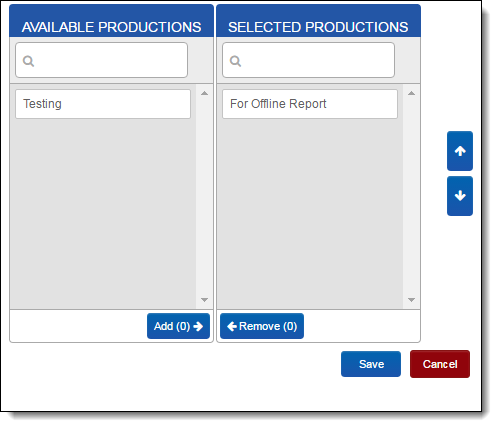The image size is (497, 427).
Task: Click the Remove (0) button
Action: click(262, 326)
